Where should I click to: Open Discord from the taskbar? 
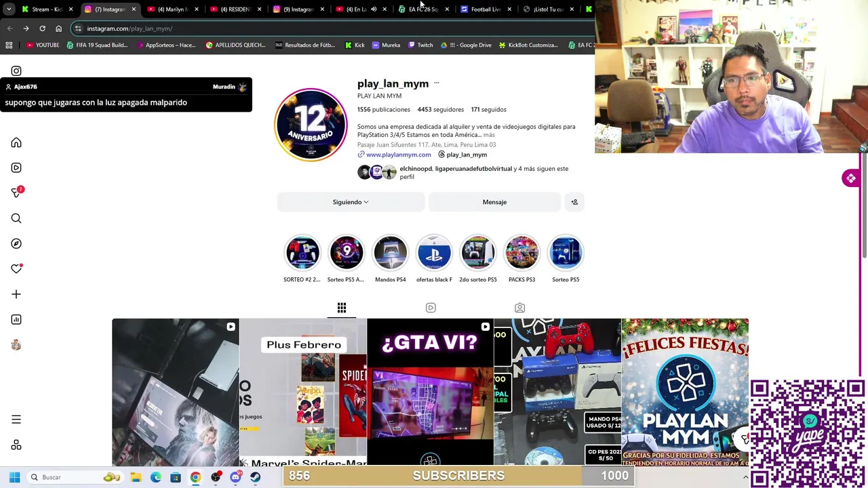point(235,477)
